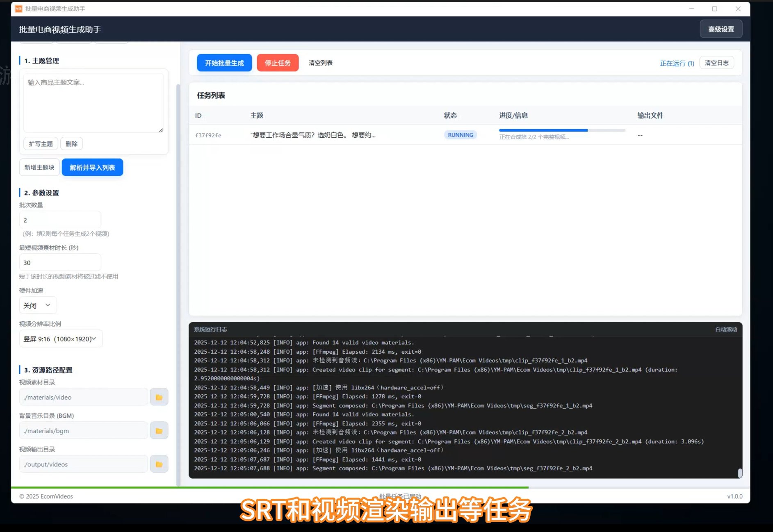The width and height of the screenshot is (773, 532).
Task: Clear the task list via 清空列表
Action: point(321,63)
